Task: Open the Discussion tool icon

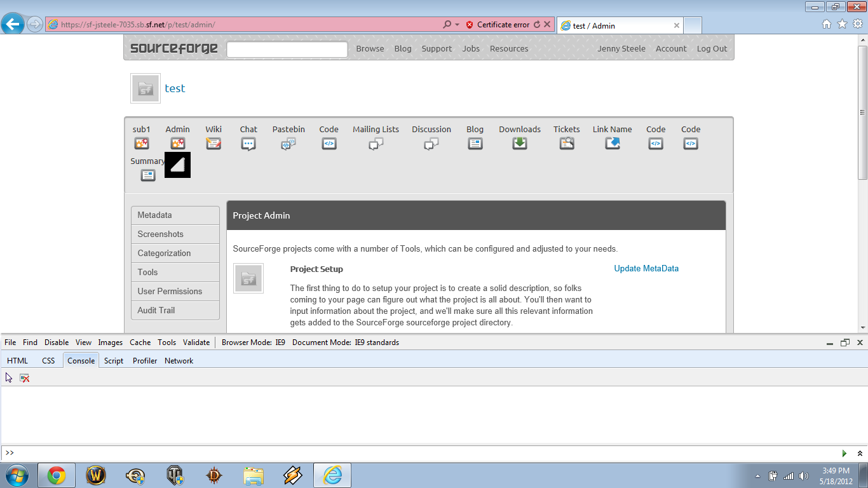Action: tap(431, 144)
